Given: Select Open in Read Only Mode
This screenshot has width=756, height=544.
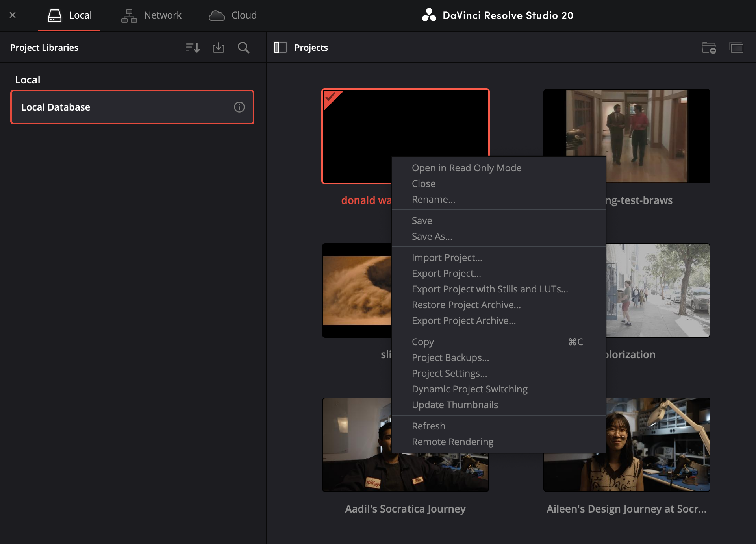Looking at the screenshot, I should tap(467, 167).
